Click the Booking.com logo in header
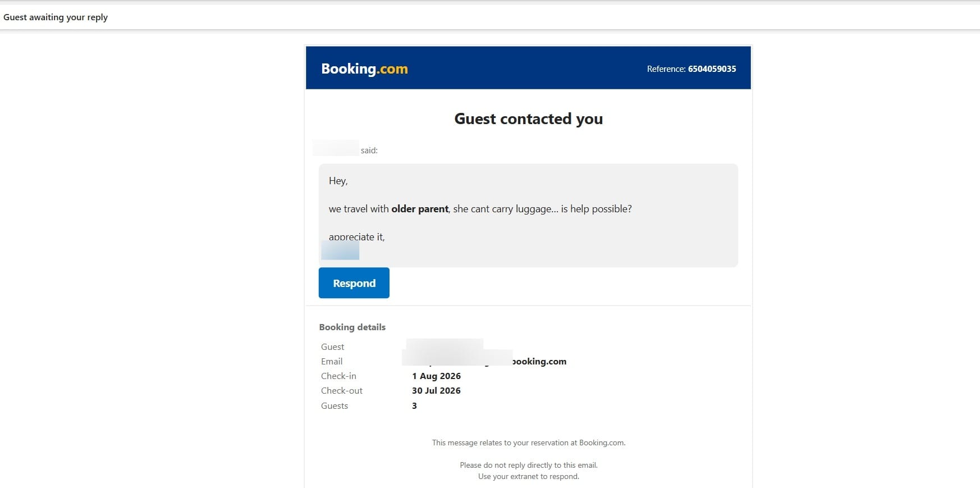Viewport: 980px width, 488px height. 364,69
